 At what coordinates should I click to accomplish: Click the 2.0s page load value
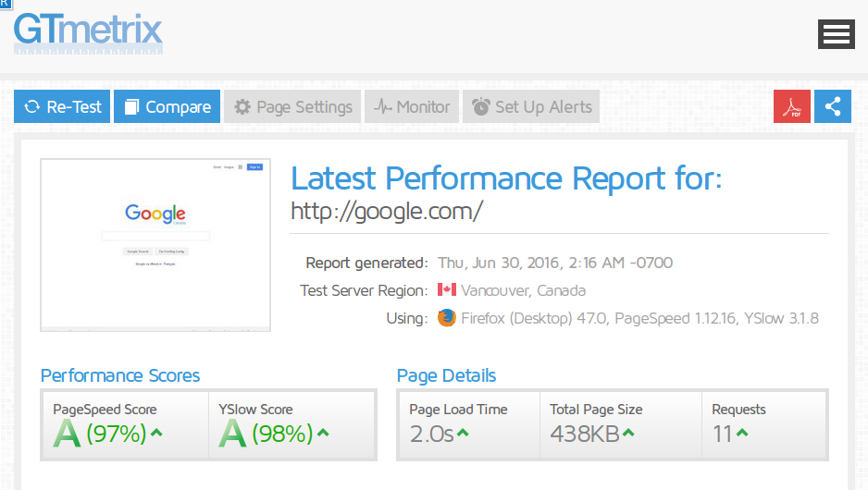click(x=432, y=435)
